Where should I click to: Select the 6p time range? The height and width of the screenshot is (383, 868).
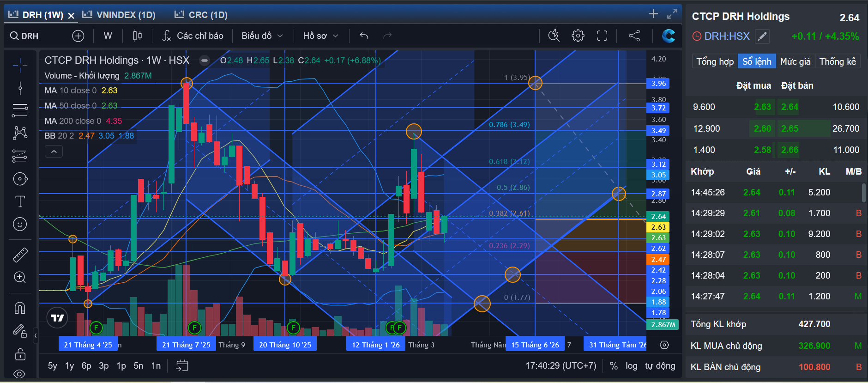pyautogui.click(x=86, y=366)
